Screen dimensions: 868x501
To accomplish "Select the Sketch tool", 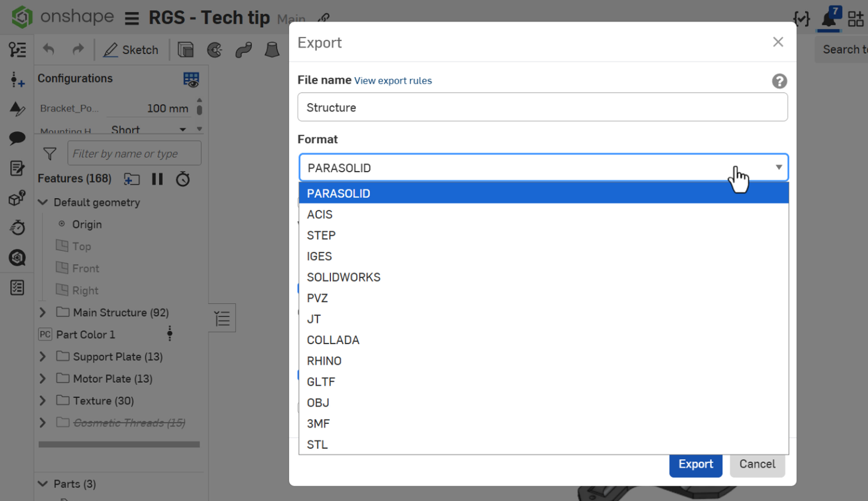I will [132, 49].
